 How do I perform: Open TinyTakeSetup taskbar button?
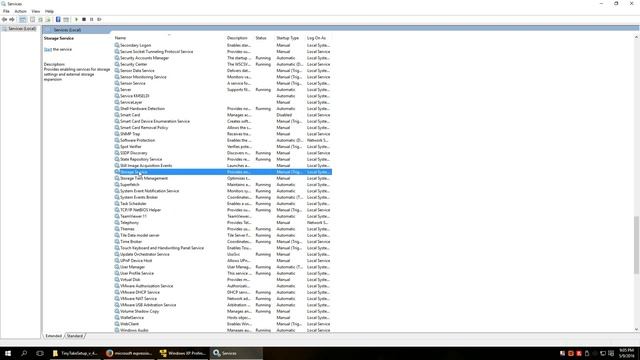(x=75, y=353)
